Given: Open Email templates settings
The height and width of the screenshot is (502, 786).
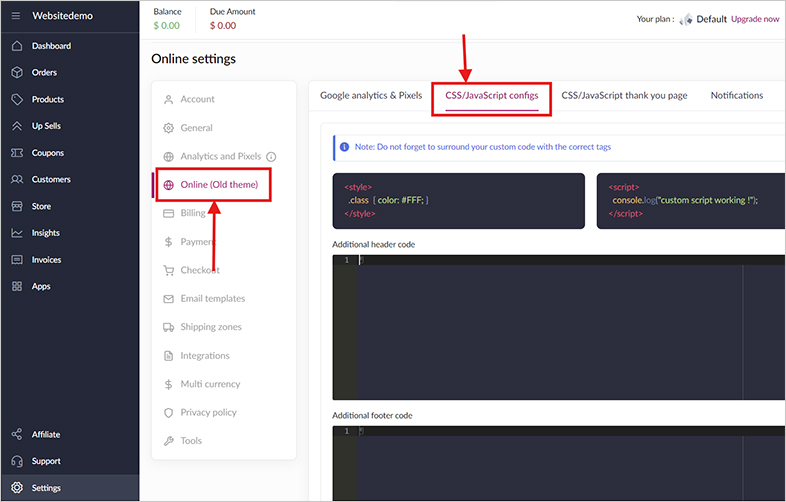Looking at the screenshot, I should pyautogui.click(x=213, y=298).
